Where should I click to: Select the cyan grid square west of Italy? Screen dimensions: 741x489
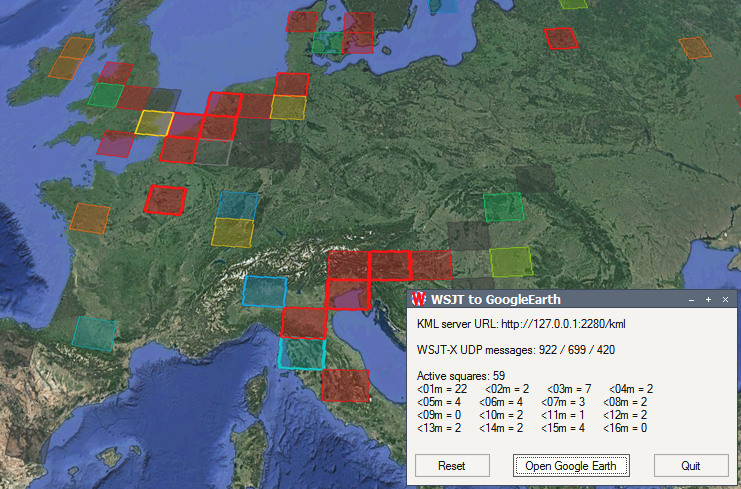(x=265, y=291)
